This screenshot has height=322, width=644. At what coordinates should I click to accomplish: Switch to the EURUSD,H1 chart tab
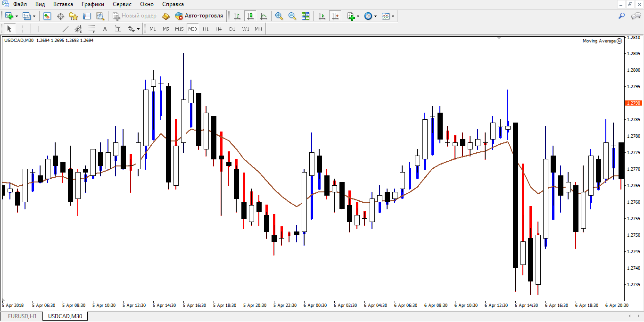click(x=22, y=316)
